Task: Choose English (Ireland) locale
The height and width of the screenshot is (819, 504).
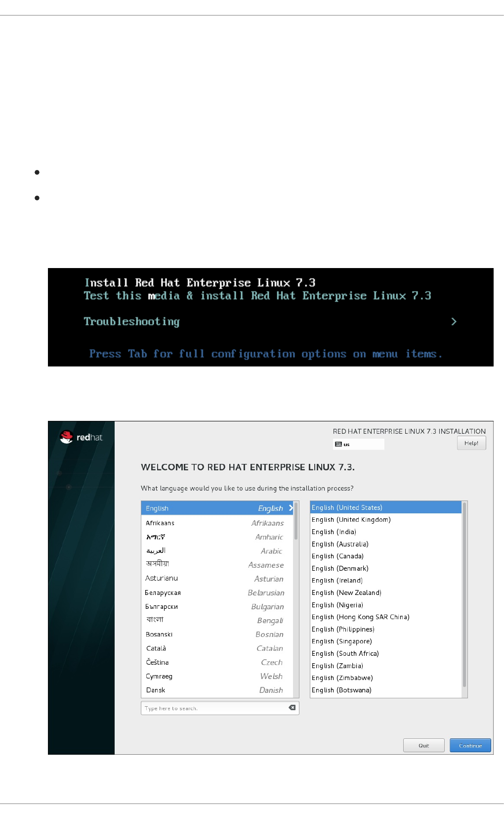Action: [x=386, y=580]
